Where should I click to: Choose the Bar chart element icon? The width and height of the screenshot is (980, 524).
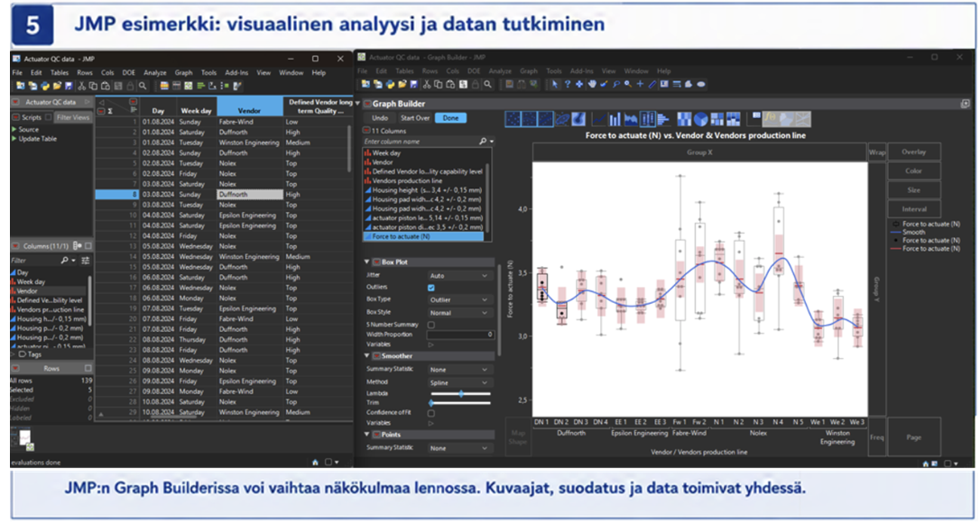tap(615, 119)
